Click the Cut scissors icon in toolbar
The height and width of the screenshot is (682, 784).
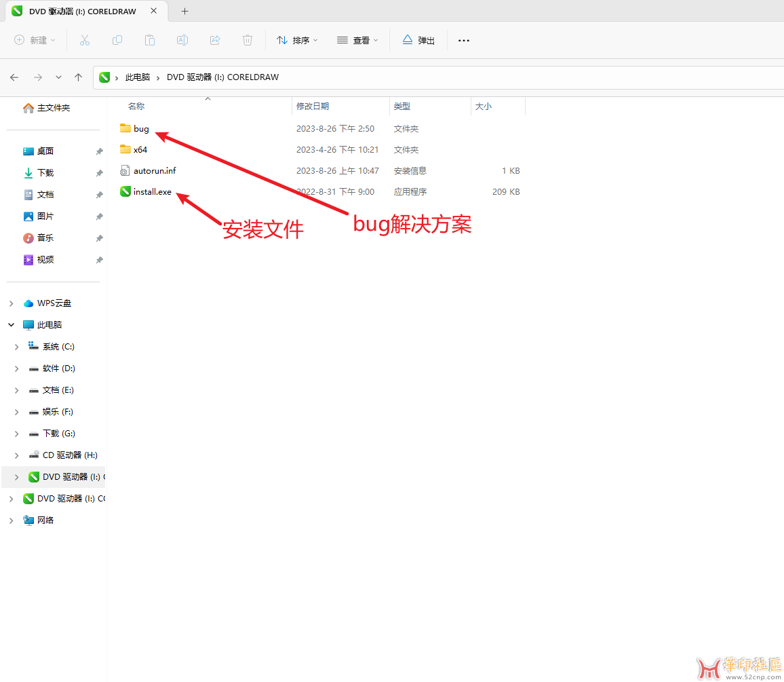point(85,40)
